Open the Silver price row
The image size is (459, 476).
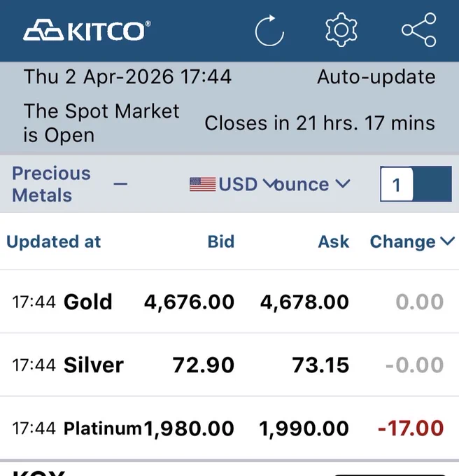tap(229, 365)
